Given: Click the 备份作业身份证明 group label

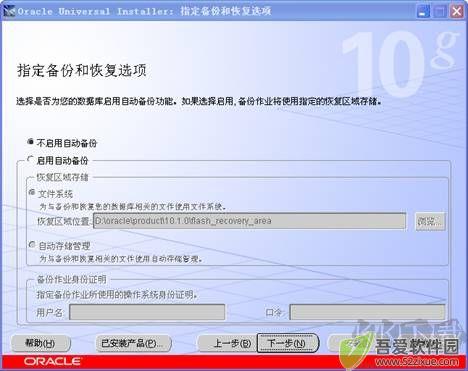Looking at the screenshot, I should point(71,279).
